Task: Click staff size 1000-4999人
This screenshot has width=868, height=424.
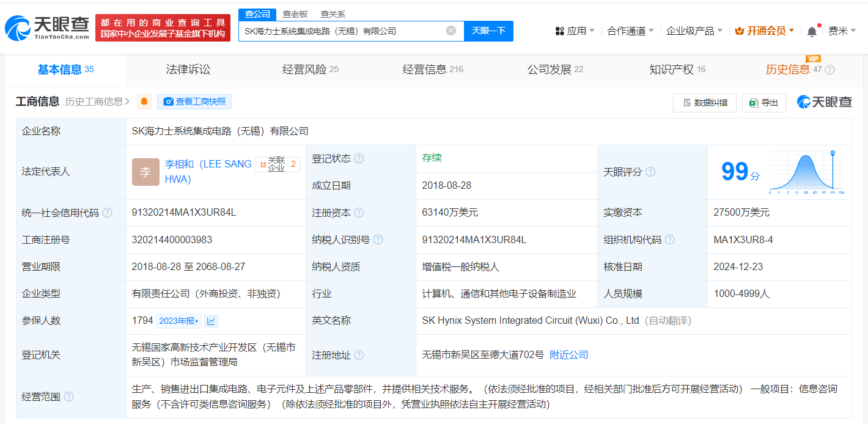Action: (741, 294)
